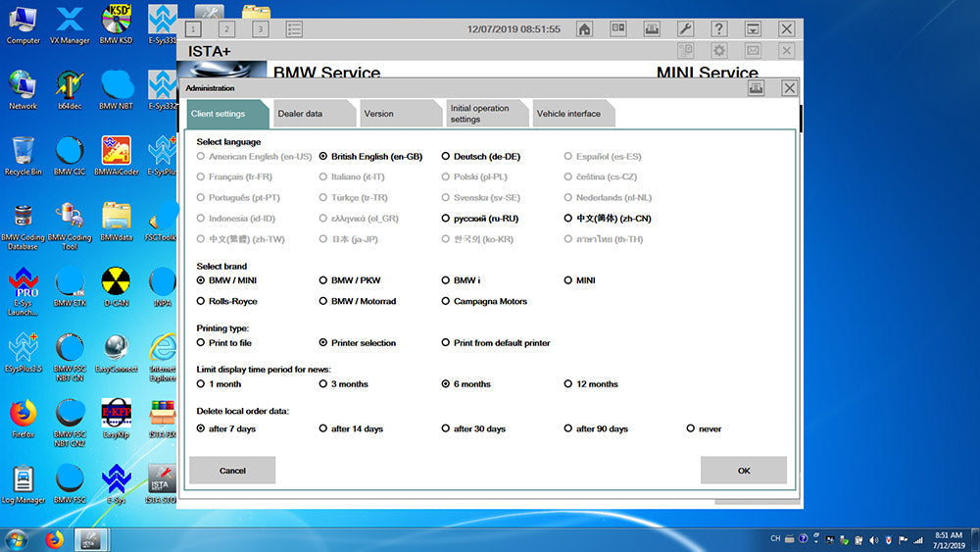
Task: Click the ISTA+ home icon
Action: coord(584,29)
